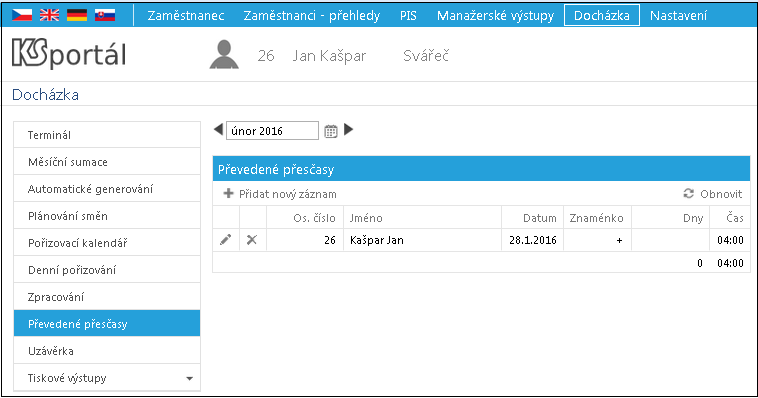
Task: Go to next month arrow
Action: pyautogui.click(x=349, y=130)
